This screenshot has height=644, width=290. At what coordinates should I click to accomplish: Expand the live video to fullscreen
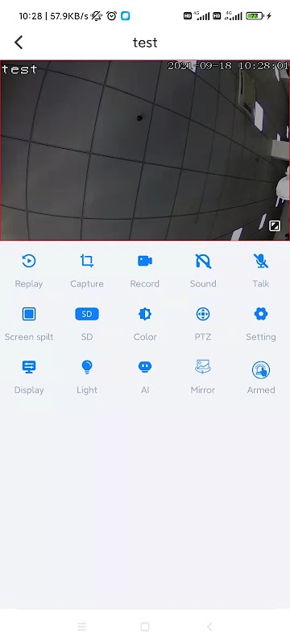point(275,226)
